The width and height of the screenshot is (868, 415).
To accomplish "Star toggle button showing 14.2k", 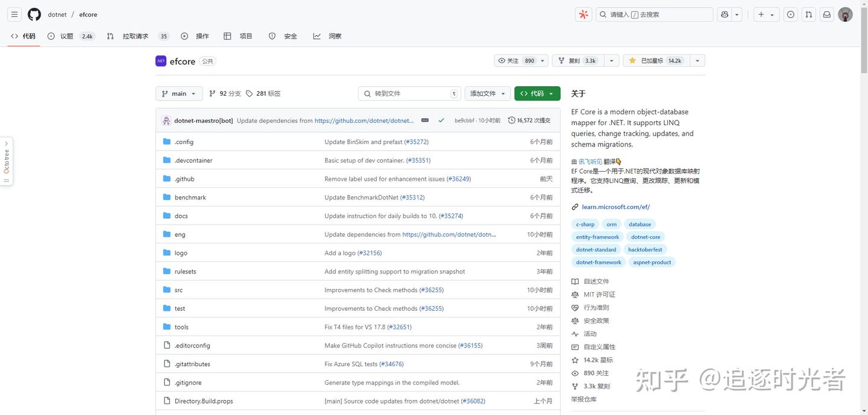I will (x=655, y=61).
